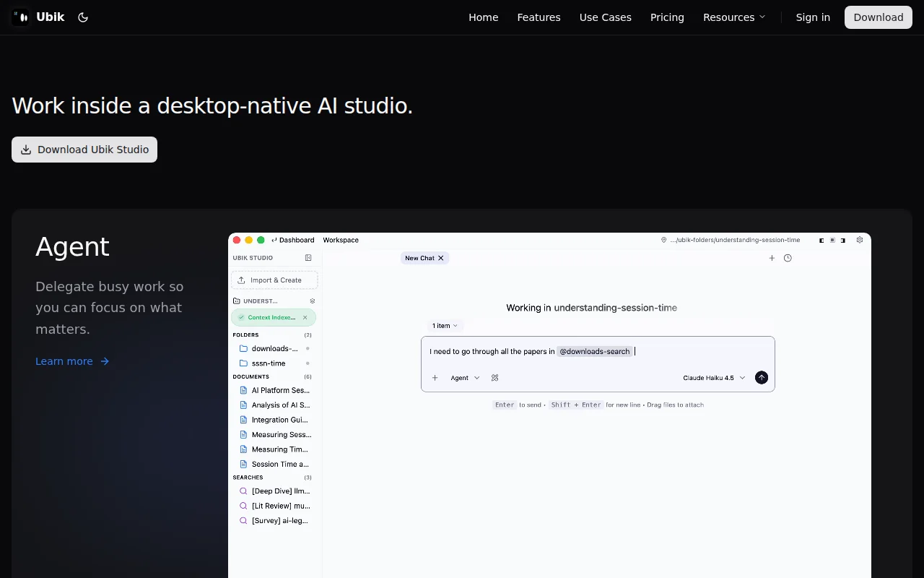Open the downloads-... folder

coord(274,348)
